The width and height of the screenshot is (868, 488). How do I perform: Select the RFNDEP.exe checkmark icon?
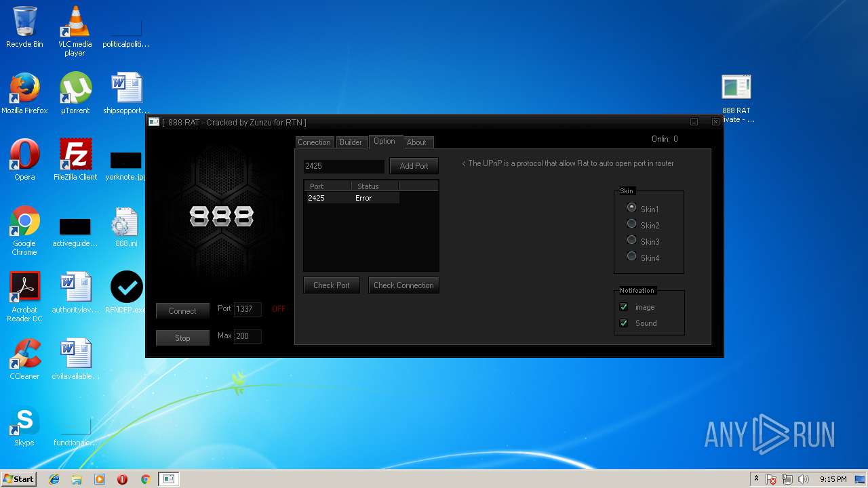point(126,293)
